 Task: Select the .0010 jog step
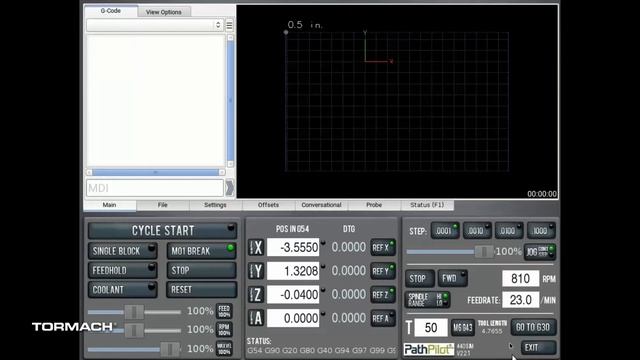pos(477,231)
